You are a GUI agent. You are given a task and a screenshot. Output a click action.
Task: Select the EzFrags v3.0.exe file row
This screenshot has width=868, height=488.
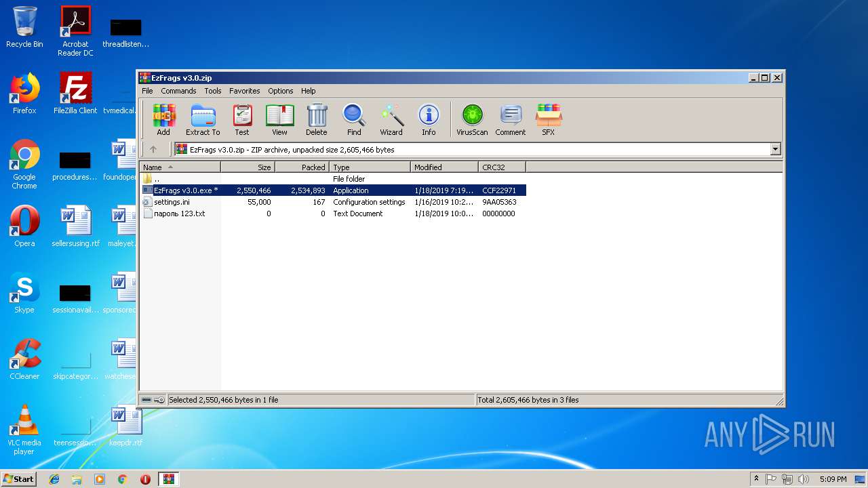tap(333, 190)
